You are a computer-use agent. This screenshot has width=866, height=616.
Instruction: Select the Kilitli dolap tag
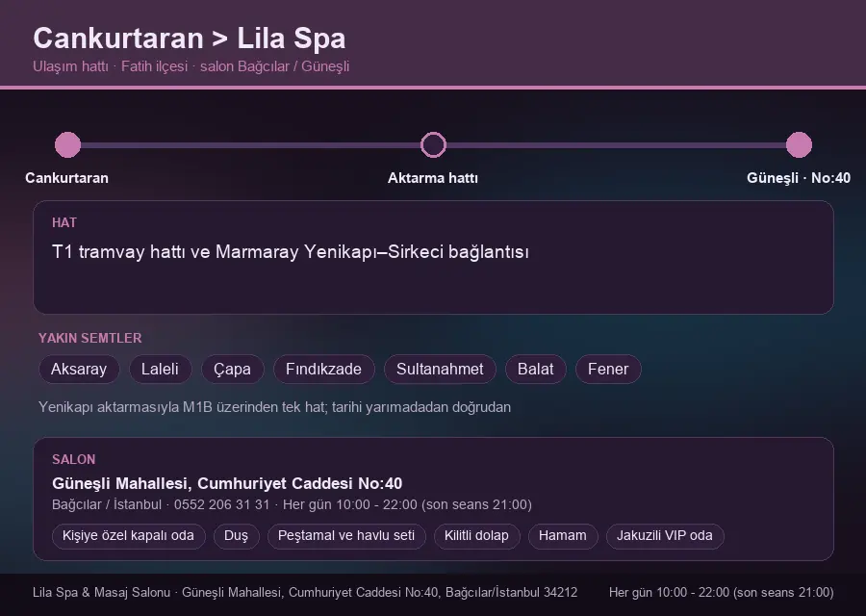[x=476, y=536]
